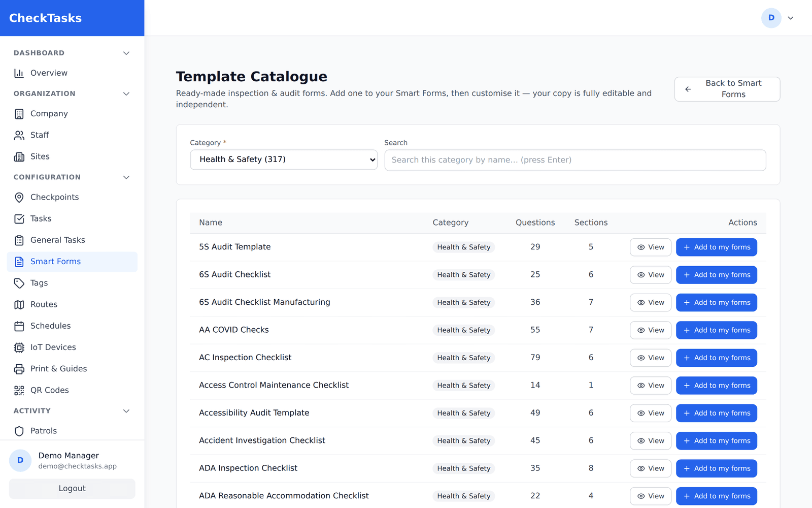Viewport: 812px width, 508px height.
Task: Click the eye icon for ADA Inspection Checklist row
Action: tap(641, 468)
